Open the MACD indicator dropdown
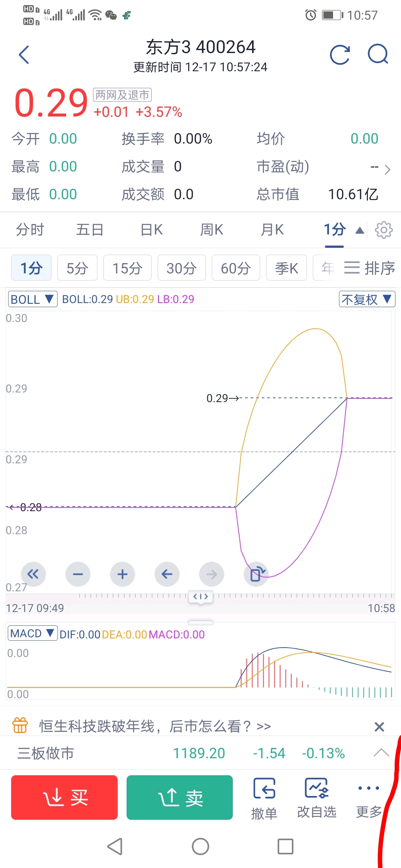This screenshot has height=868, width=401. click(x=33, y=633)
